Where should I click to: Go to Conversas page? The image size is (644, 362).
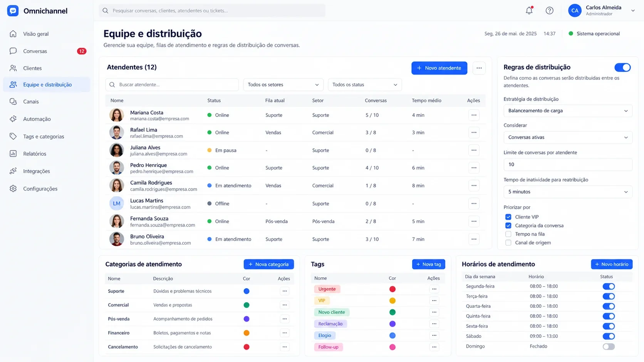tap(35, 51)
